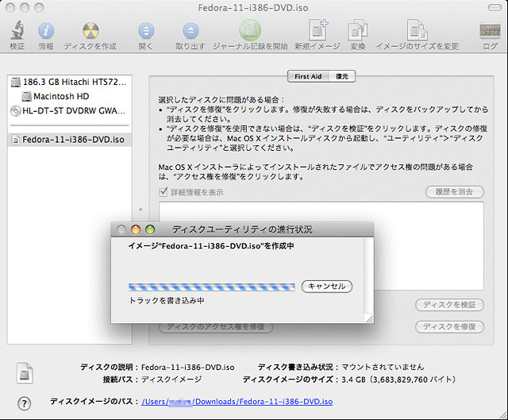Click the Resize Image (イメージのサイズを変更) icon
The image size is (508, 420).
coord(417,30)
